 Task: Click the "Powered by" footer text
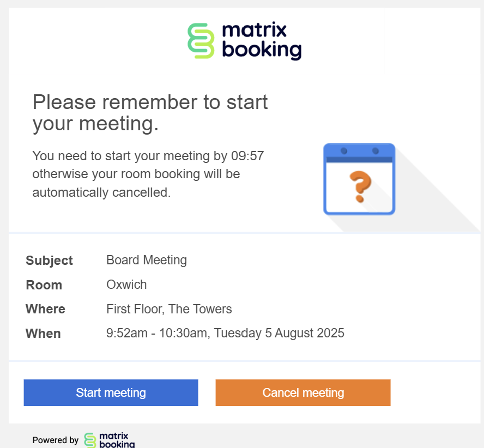click(x=55, y=440)
